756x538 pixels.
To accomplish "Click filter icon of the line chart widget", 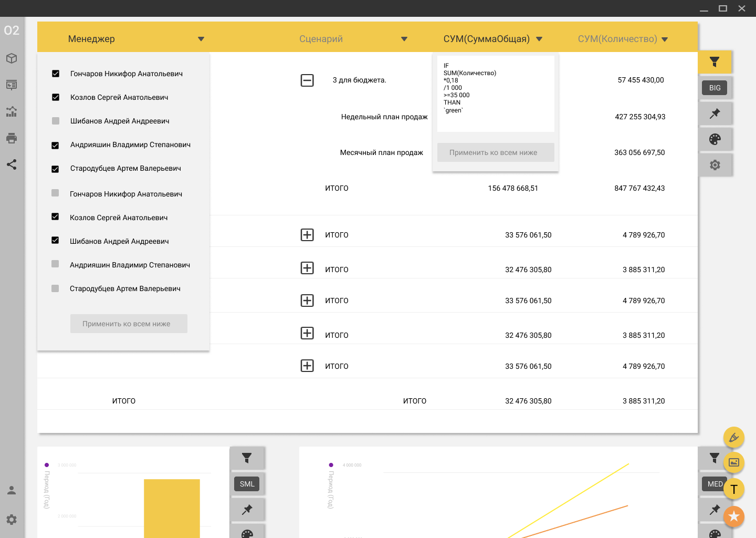I will (715, 458).
